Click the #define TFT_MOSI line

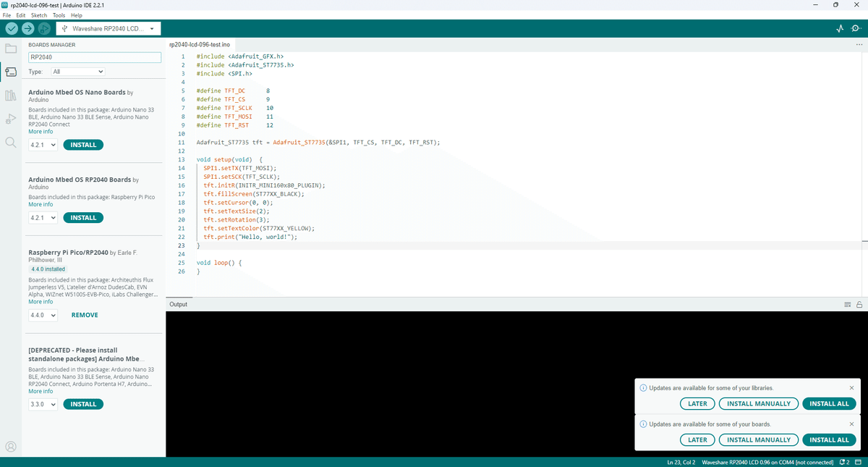(x=234, y=117)
